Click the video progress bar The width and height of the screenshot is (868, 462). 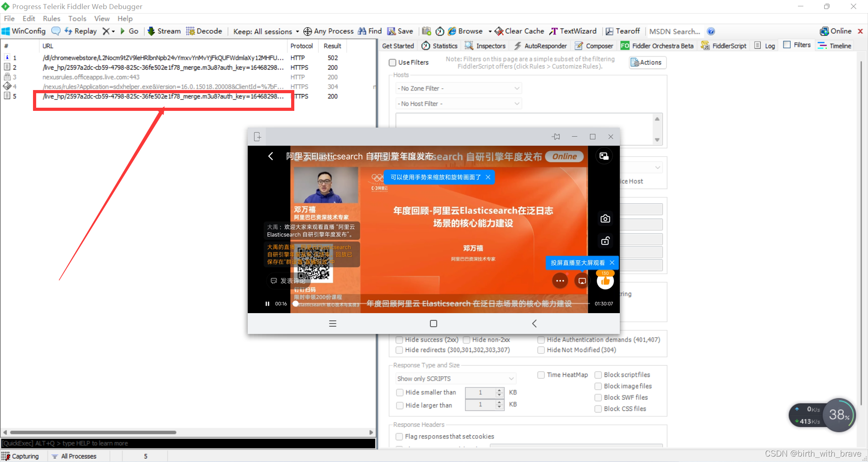(x=442, y=304)
